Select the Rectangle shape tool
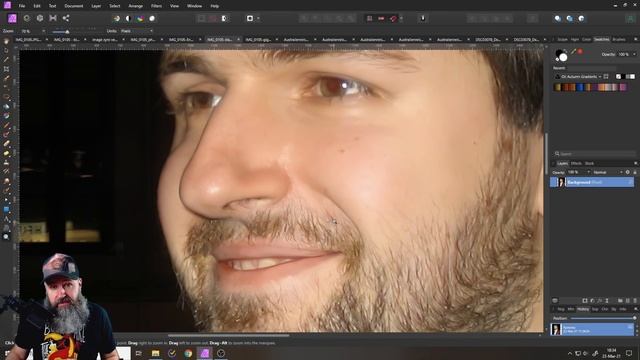 click(6, 209)
